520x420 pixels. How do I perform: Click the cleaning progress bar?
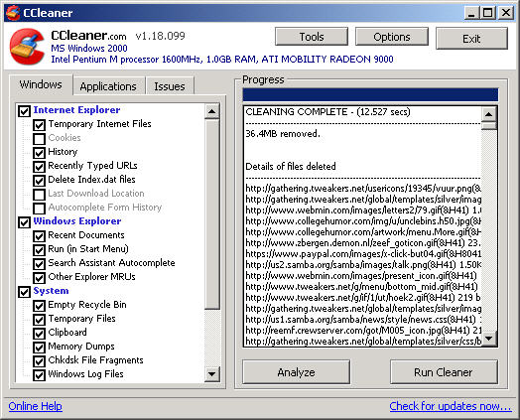[x=370, y=94]
